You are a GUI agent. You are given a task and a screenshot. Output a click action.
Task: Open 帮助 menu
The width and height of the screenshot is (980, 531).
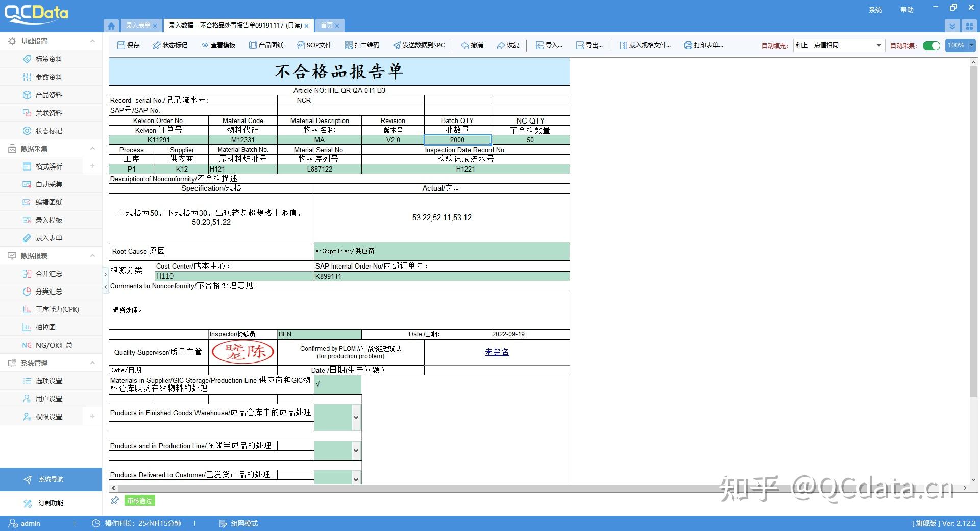point(907,10)
